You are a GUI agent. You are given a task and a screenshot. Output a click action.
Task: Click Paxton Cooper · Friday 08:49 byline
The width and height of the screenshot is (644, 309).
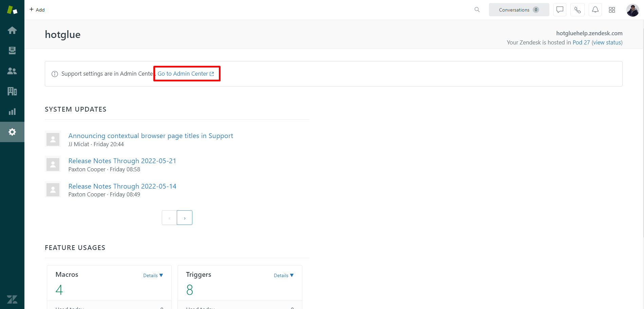pos(104,194)
